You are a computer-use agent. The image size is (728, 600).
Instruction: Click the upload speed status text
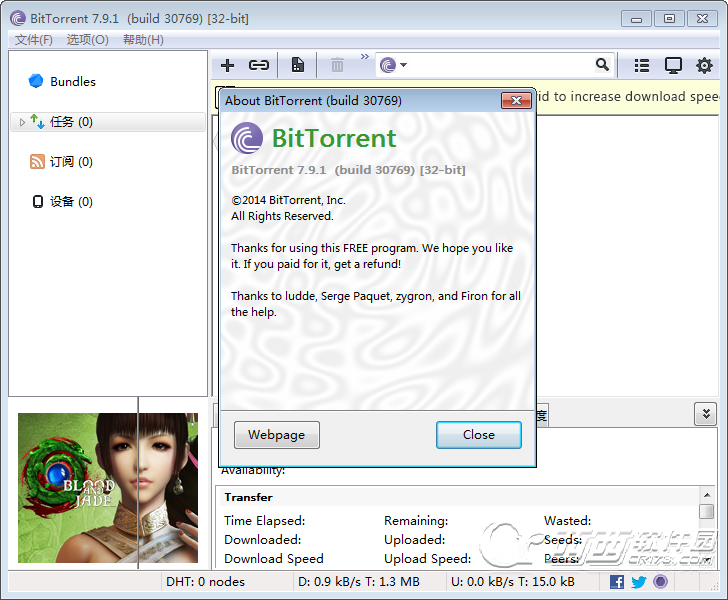513,581
